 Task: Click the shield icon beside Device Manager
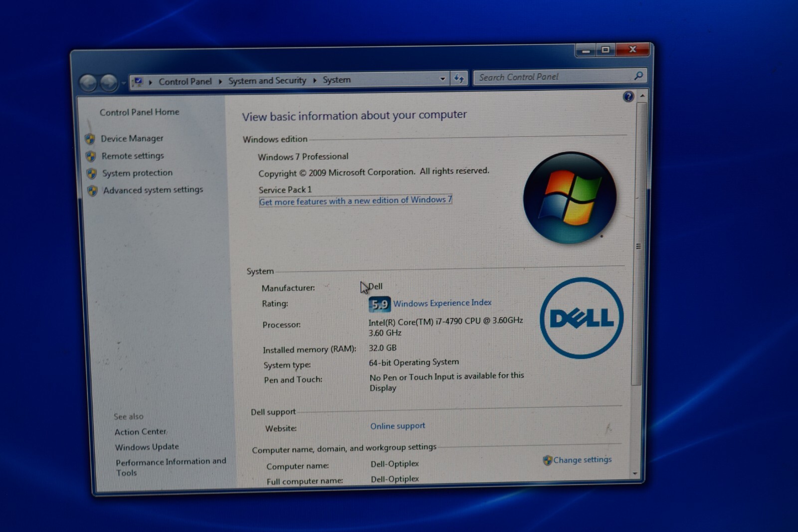(x=90, y=139)
